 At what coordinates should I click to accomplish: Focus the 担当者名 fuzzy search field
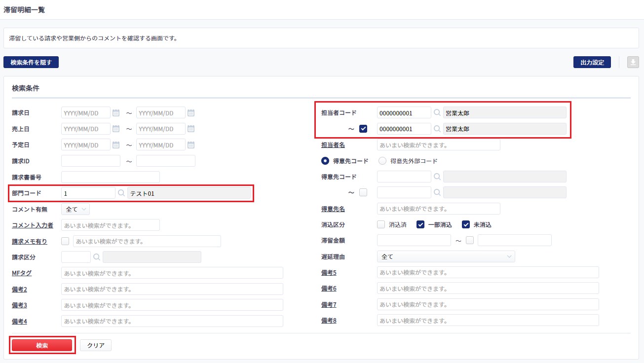(439, 145)
